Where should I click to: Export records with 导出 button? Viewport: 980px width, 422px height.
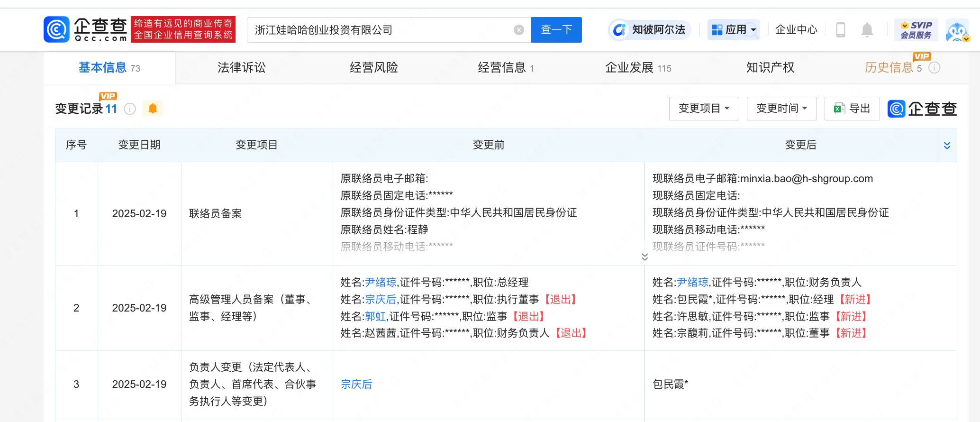coord(852,109)
